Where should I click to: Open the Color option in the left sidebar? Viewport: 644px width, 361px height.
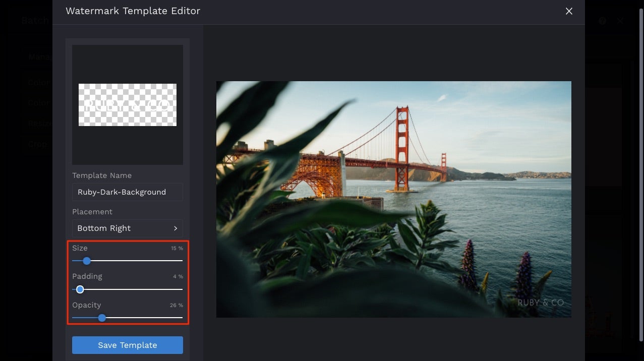(x=39, y=82)
